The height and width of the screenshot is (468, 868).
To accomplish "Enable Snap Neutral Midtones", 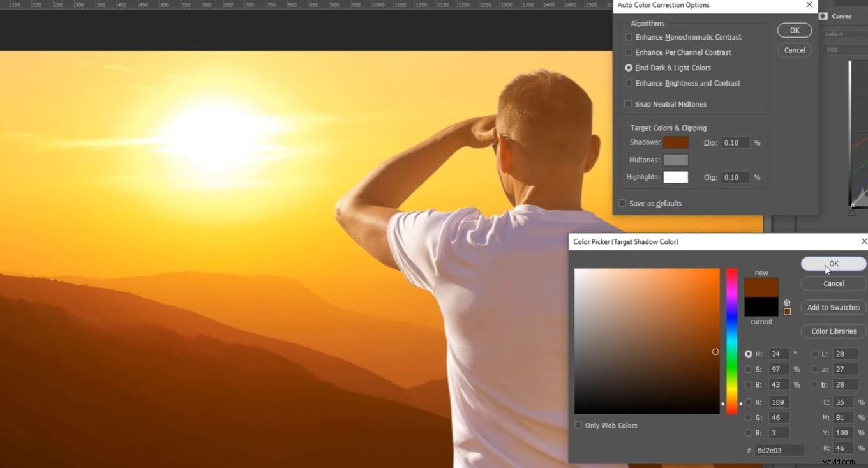I will [x=627, y=103].
